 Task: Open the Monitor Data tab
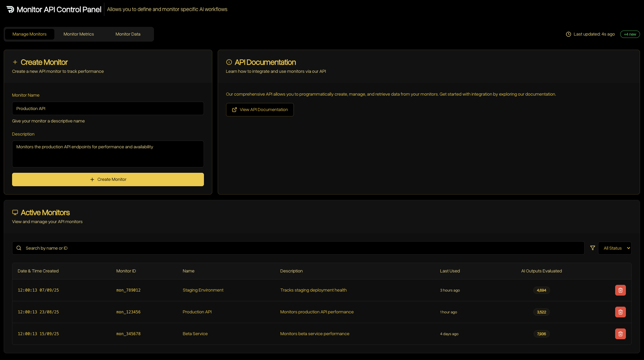[x=127, y=34]
